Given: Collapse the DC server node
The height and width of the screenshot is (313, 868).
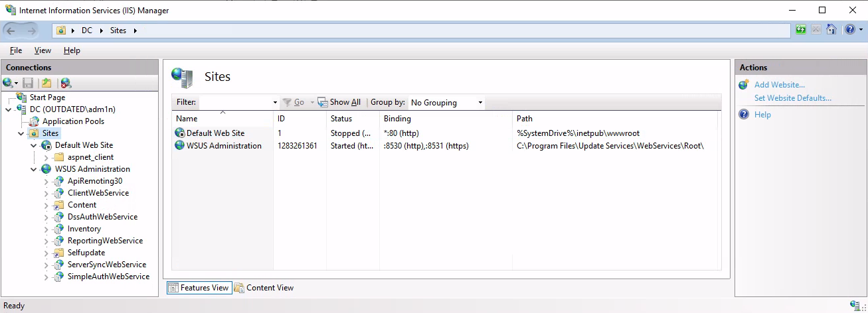Looking at the screenshot, I should [9, 109].
